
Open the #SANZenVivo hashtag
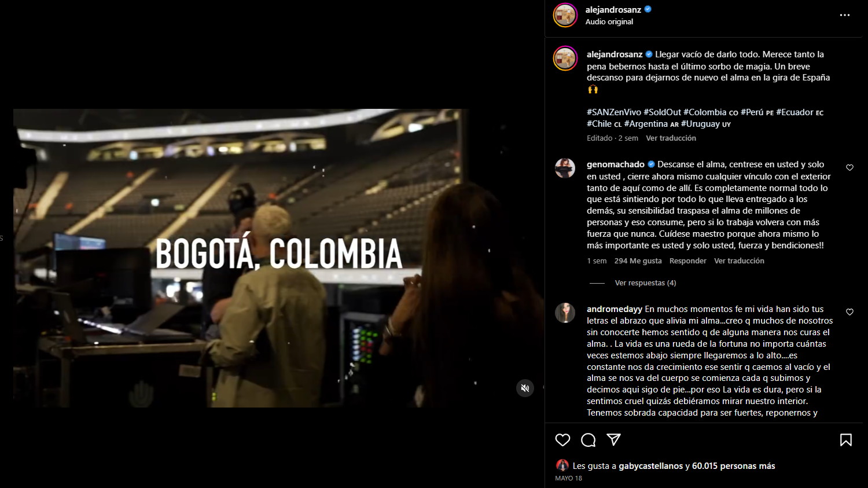[614, 112]
